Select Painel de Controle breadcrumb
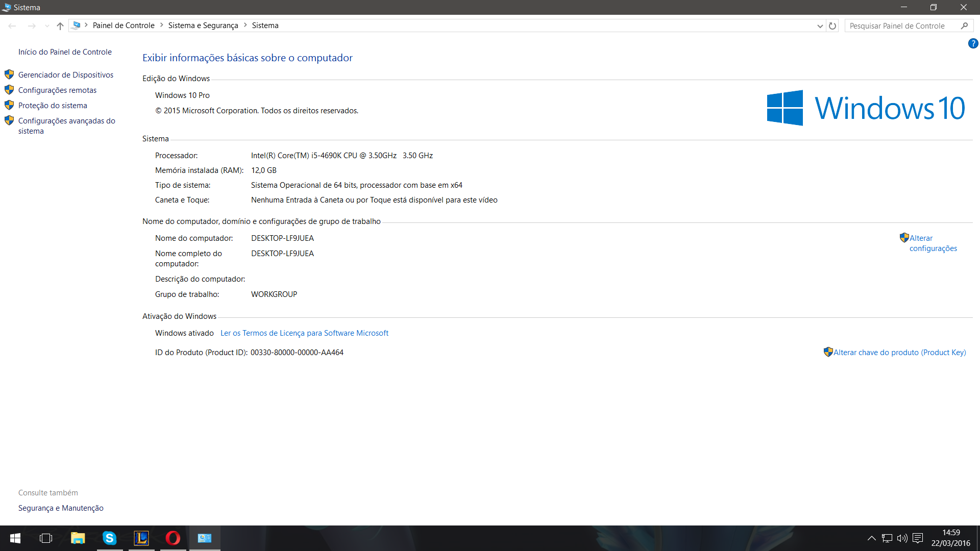This screenshot has height=551, width=980. [124, 25]
